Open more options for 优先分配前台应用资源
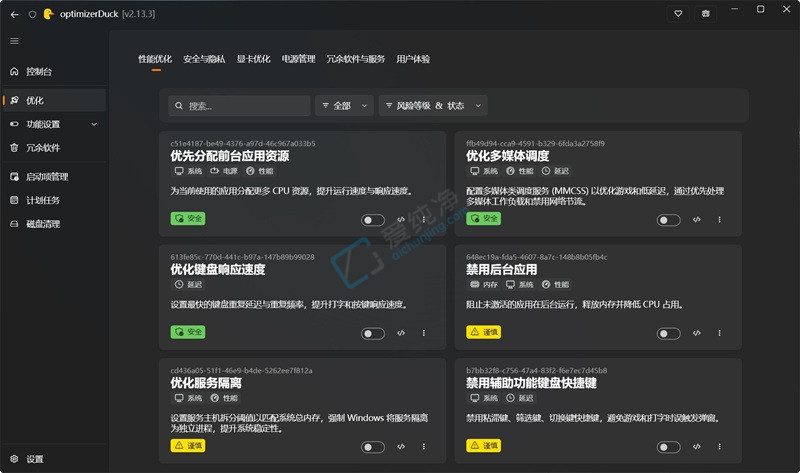The width and height of the screenshot is (800, 473). (424, 219)
